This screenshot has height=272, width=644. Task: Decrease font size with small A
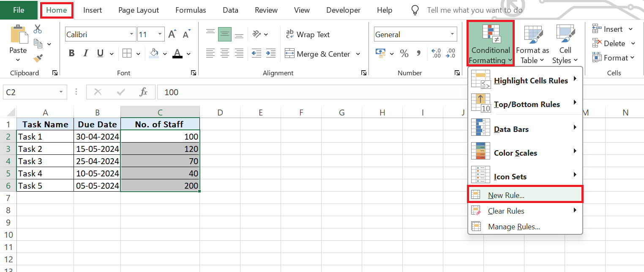pyautogui.click(x=186, y=34)
